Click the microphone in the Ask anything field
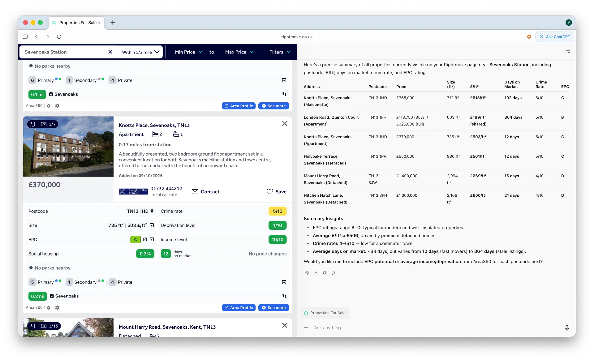Screen dimensions: 594x364 click(567, 328)
